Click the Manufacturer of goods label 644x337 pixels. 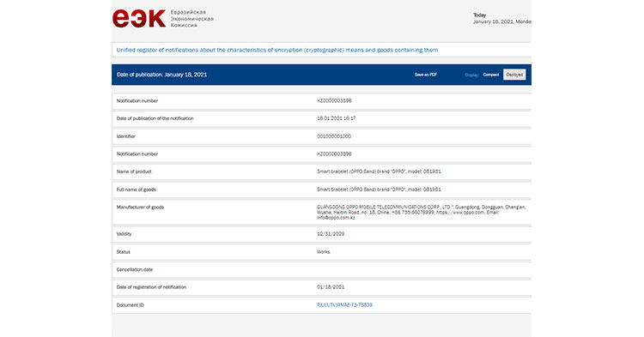click(140, 207)
